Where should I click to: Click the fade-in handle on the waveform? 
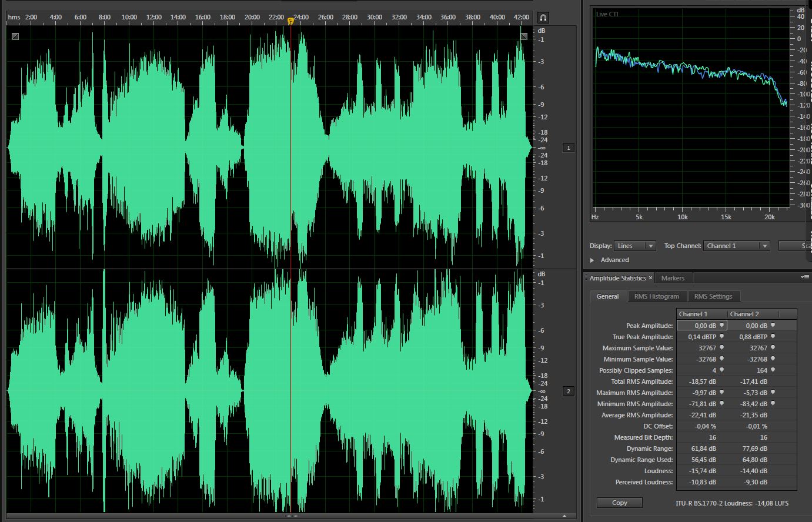tap(15, 36)
